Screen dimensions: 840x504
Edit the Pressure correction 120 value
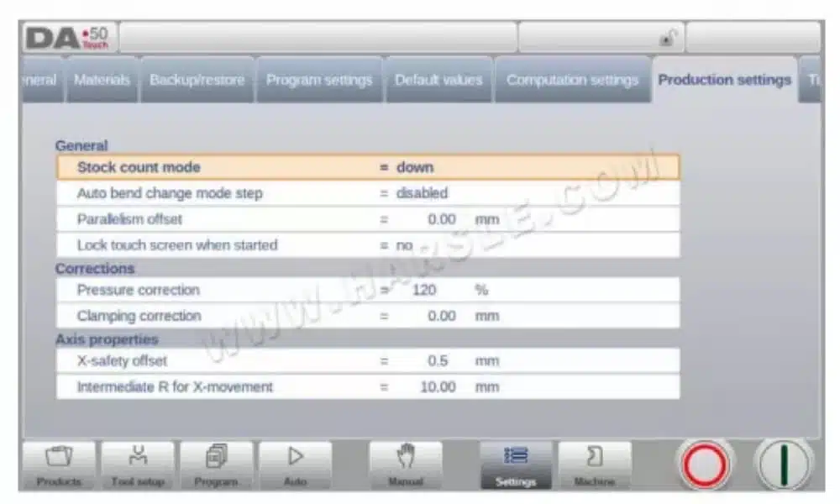click(x=423, y=290)
